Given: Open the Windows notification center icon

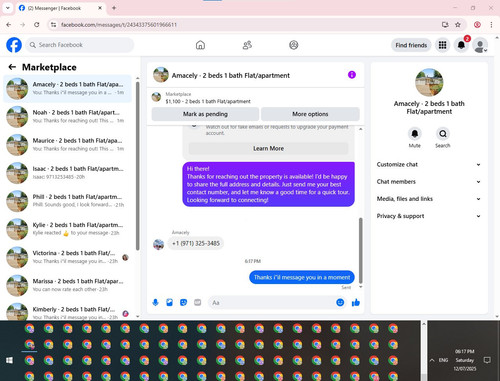Looking at the screenshot, I should [x=487, y=360].
